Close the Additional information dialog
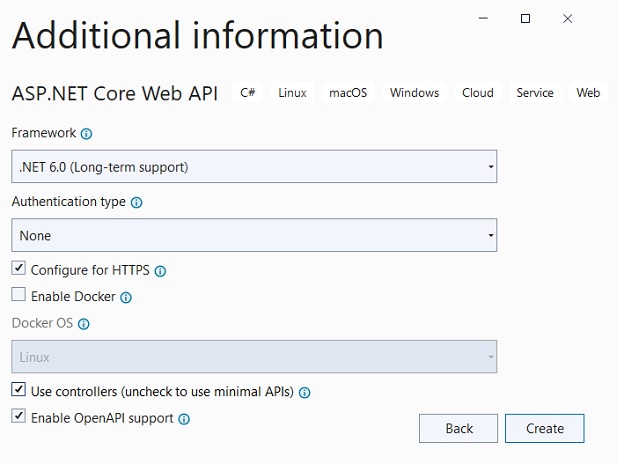This screenshot has width=617, height=464. (568, 18)
